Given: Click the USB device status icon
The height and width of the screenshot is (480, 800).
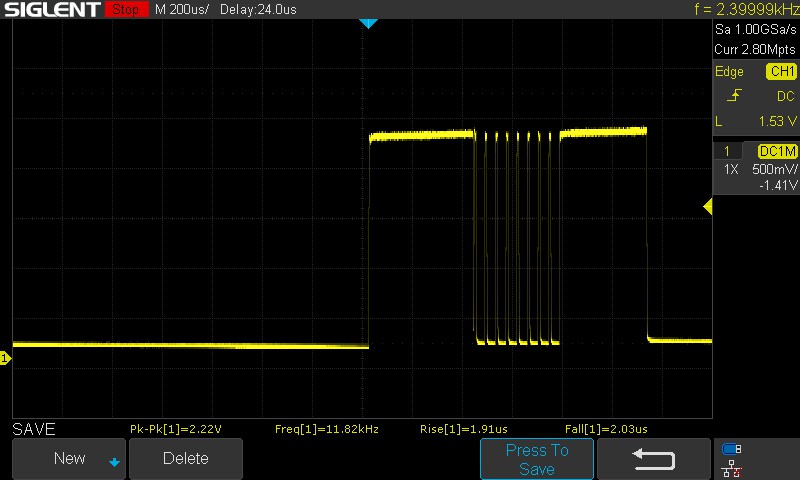Looking at the screenshot, I should pos(731,449).
